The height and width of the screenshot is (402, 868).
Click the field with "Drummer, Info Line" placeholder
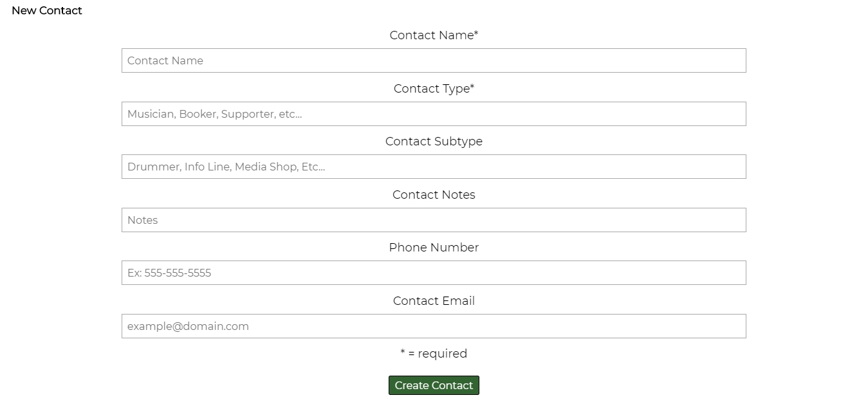(434, 167)
